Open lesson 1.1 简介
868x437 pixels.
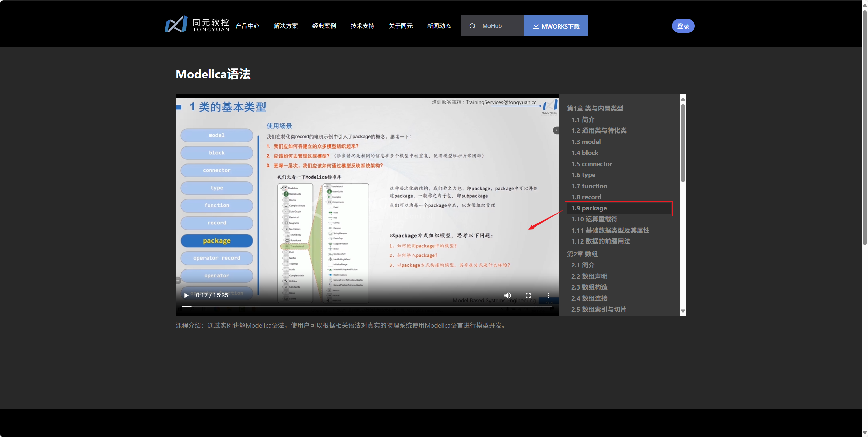[583, 120]
